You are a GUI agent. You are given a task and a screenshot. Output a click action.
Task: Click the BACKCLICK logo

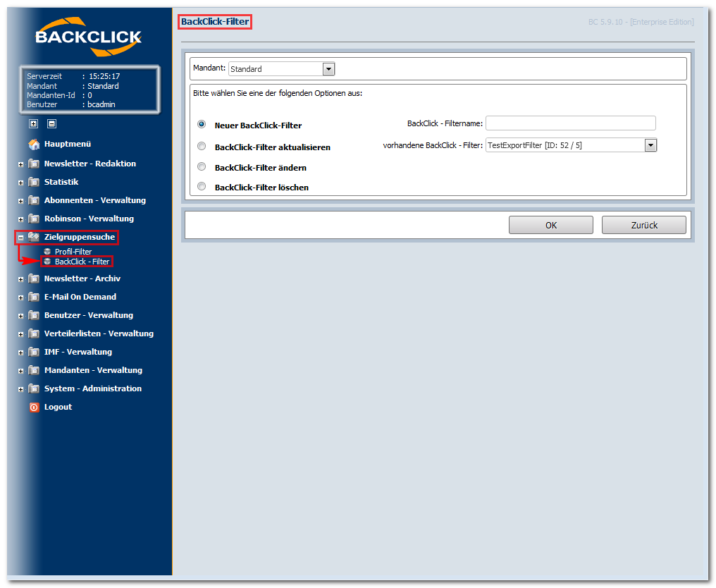point(89,37)
